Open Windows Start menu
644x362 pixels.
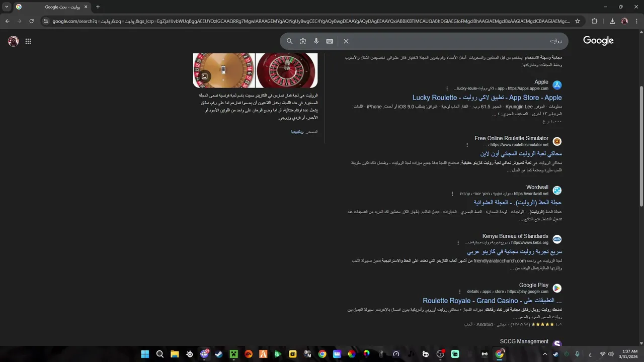145,354
